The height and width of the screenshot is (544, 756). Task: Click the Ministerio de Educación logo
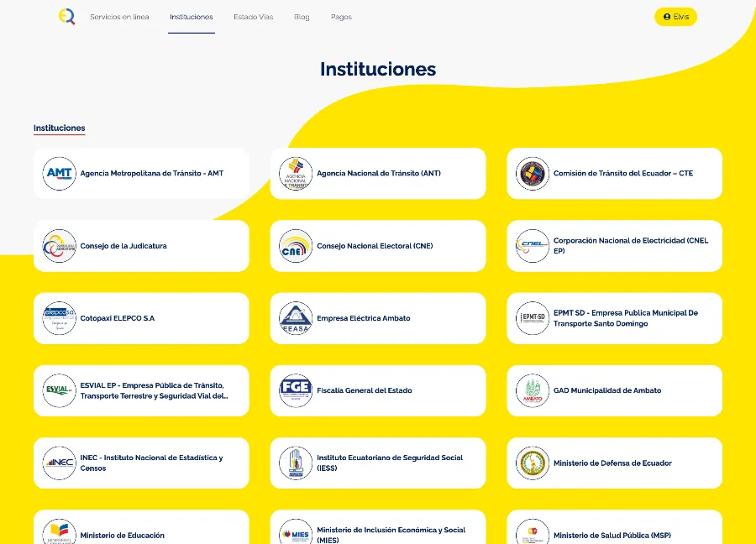(x=60, y=533)
